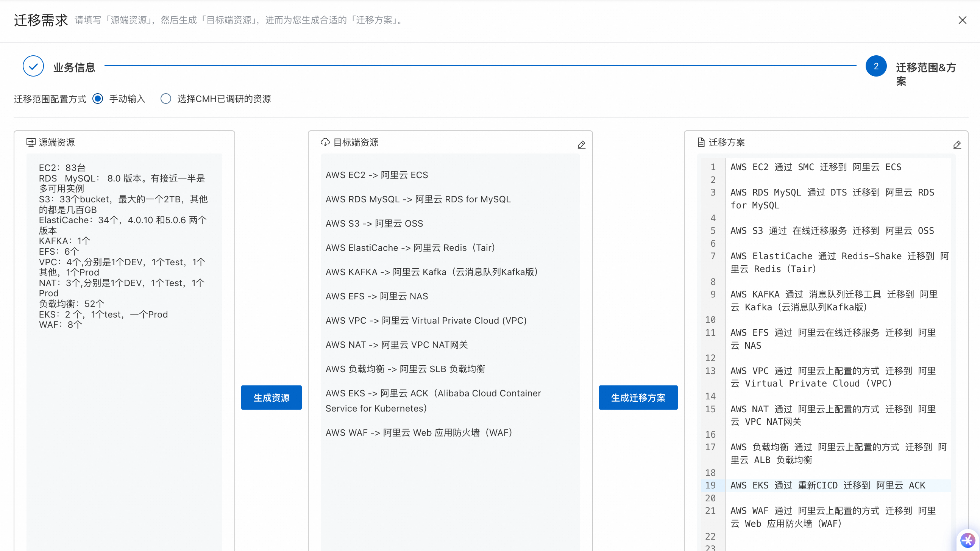Click the 生成资源 button
Viewport: 980px width, 551px height.
tap(271, 398)
